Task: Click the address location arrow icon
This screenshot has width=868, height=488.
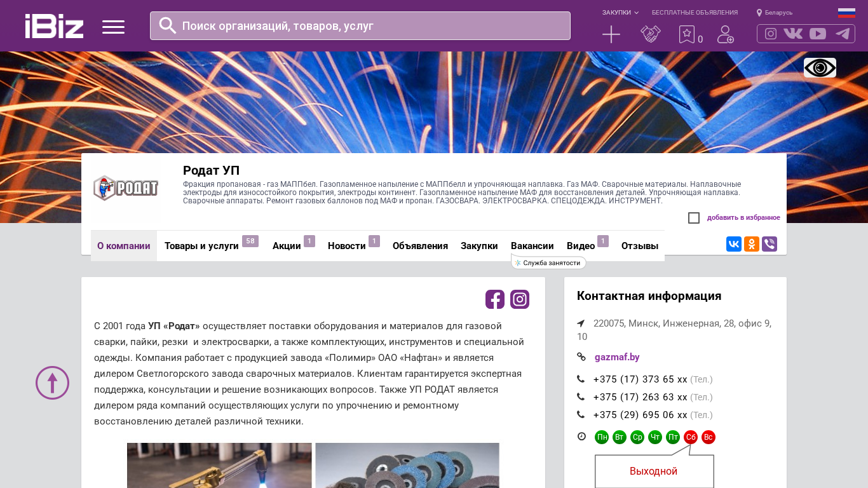Action: tap(581, 323)
